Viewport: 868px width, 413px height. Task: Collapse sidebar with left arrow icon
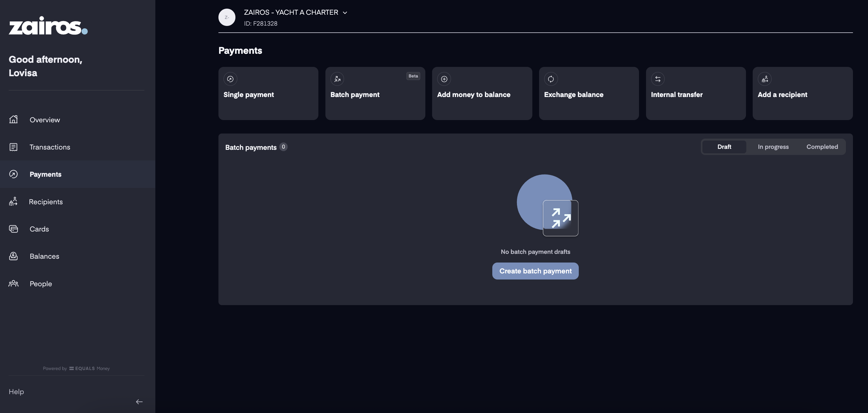[x=139, y=401]
